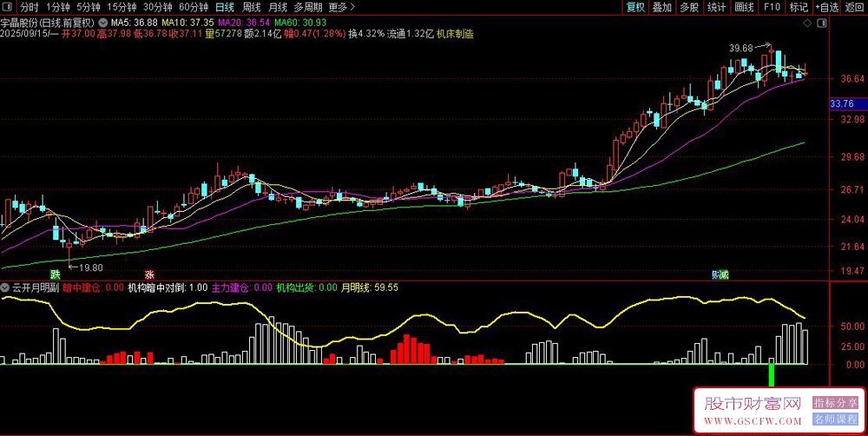Click the 标记 mark button

pos(799,7)
